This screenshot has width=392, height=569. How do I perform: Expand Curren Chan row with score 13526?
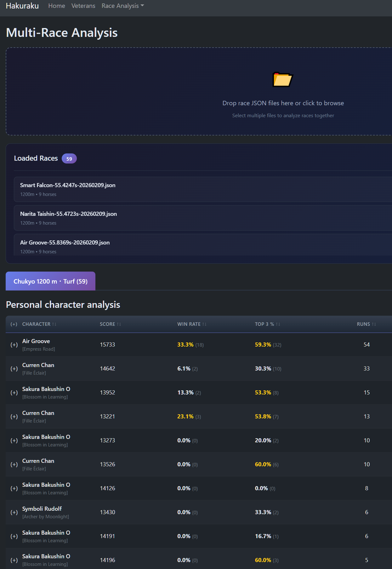point(14,464)
